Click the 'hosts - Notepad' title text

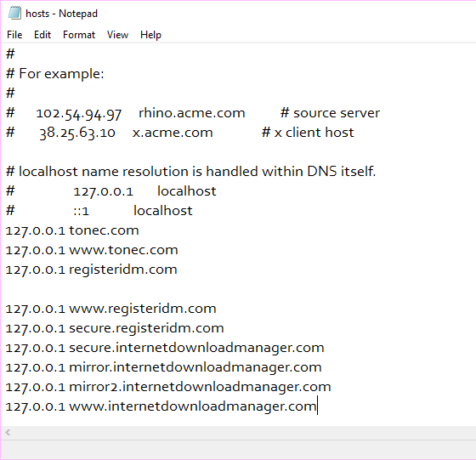tap(61, 14)
